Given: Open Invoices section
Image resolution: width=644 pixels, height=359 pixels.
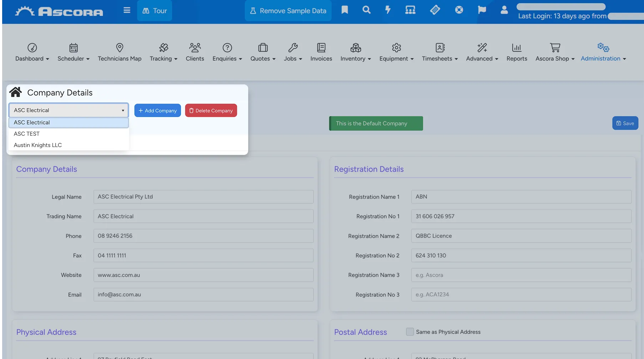Looking at the screenshot, I should 321,52.
